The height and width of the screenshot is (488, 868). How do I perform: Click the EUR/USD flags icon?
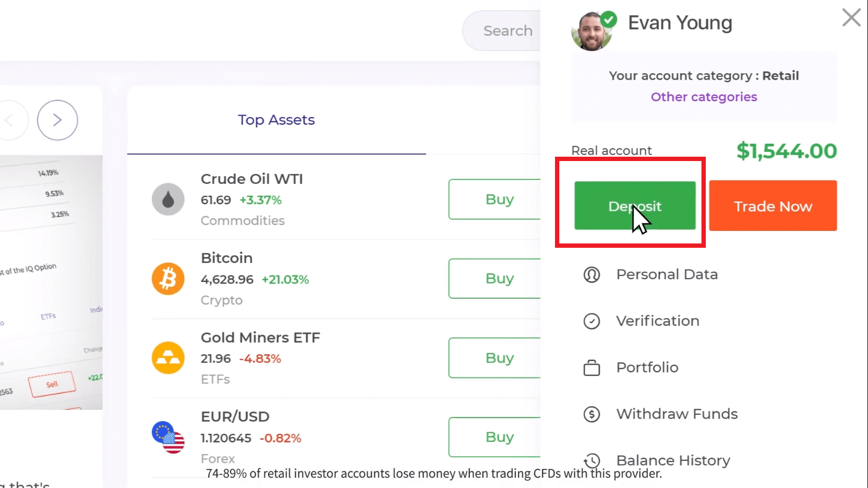coord(168,437)
